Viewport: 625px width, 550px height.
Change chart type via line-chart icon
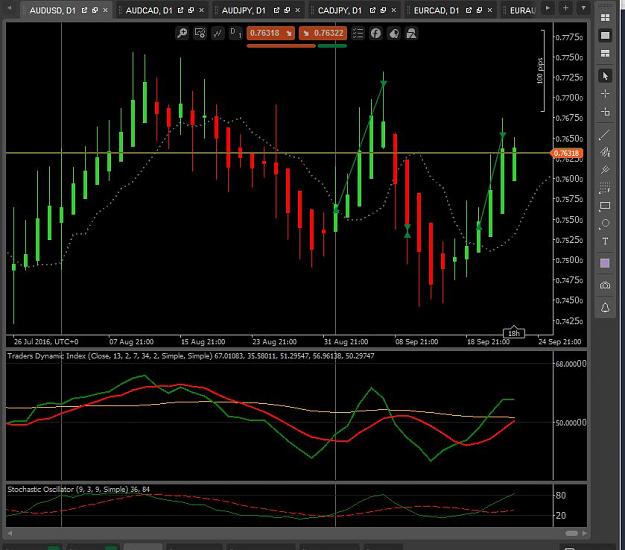click(218, 33)
